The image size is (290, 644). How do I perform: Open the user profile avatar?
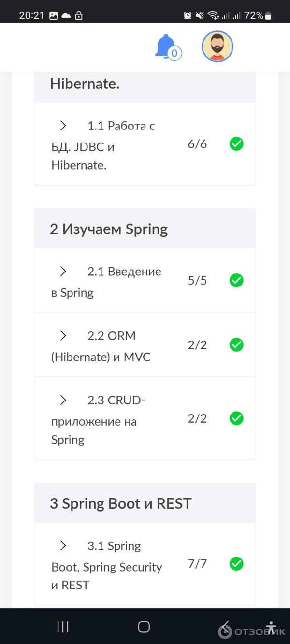click(217, 46)
